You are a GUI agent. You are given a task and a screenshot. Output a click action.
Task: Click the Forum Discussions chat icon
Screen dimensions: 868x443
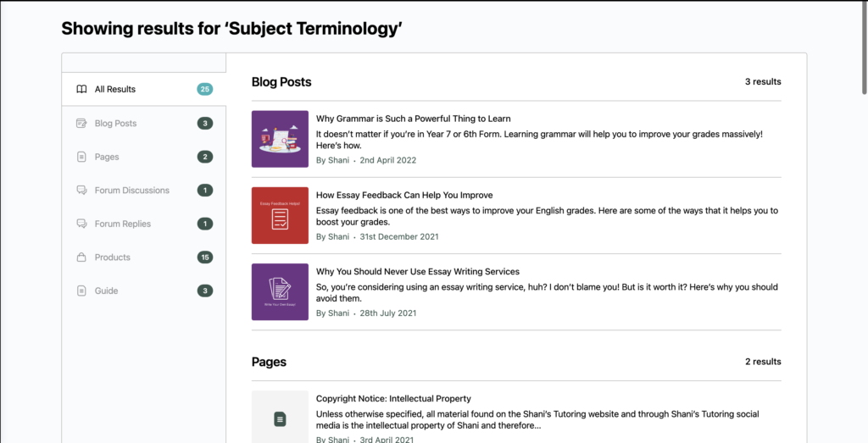coord(81,191)
